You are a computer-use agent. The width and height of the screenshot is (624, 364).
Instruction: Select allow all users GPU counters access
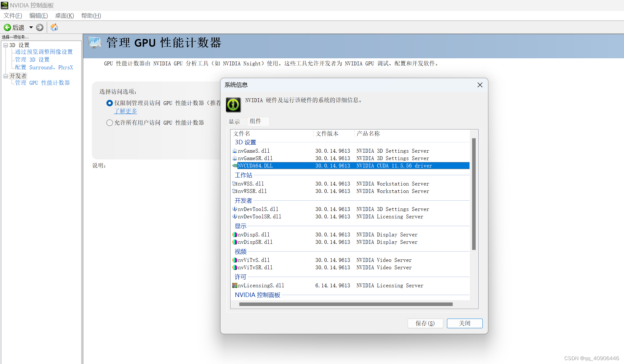click(110, 123)
